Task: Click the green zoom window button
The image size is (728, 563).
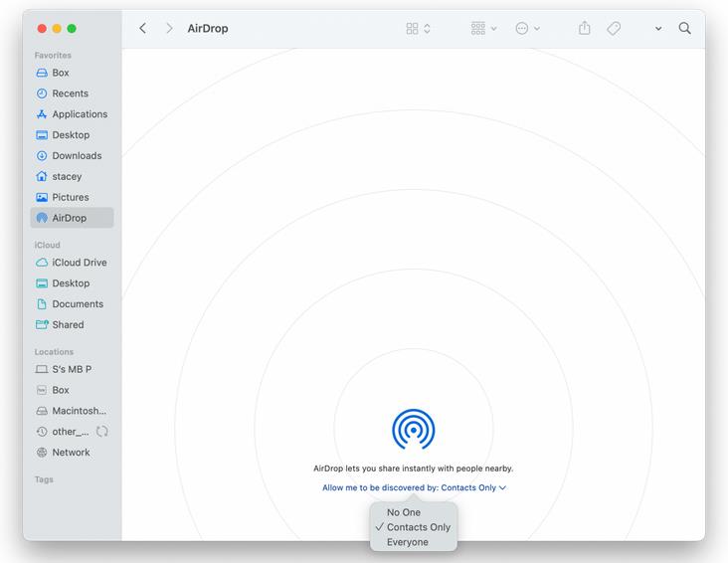Action: click(72, 29)
